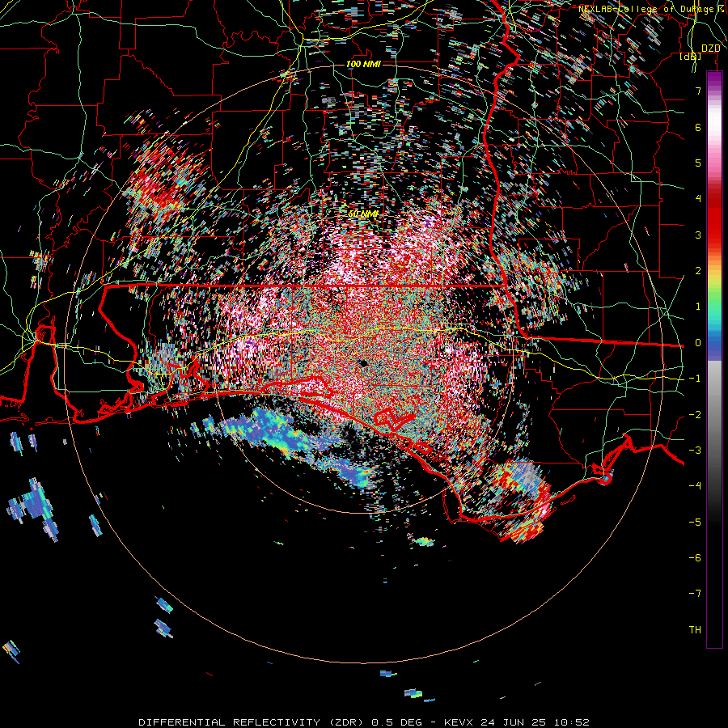Click the "[dB]" unit label
This screenshot has width=728, height=728.
(x=691, y=56)
